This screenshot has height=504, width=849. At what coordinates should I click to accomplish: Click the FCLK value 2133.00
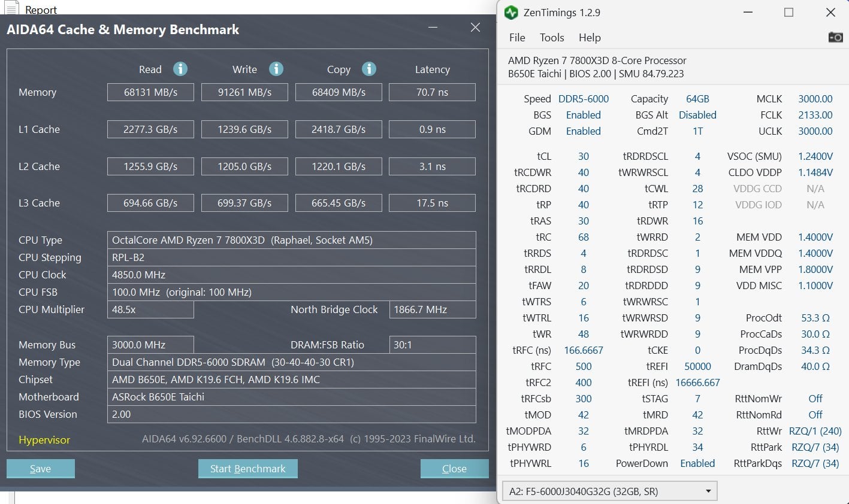(x=815, y=115)
